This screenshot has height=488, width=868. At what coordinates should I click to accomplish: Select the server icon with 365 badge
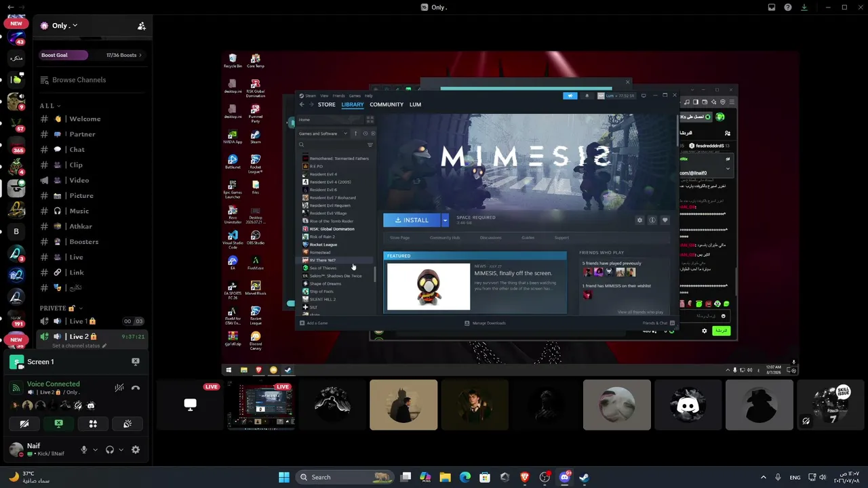(16, 145)
